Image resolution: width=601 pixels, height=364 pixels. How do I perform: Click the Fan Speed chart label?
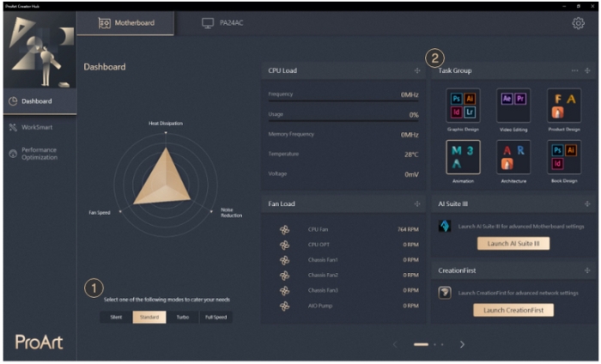point(100,213)
